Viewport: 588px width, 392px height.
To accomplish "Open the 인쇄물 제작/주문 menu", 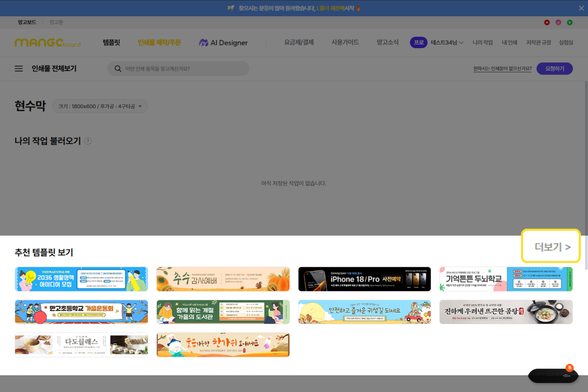I will pos(159,42).
